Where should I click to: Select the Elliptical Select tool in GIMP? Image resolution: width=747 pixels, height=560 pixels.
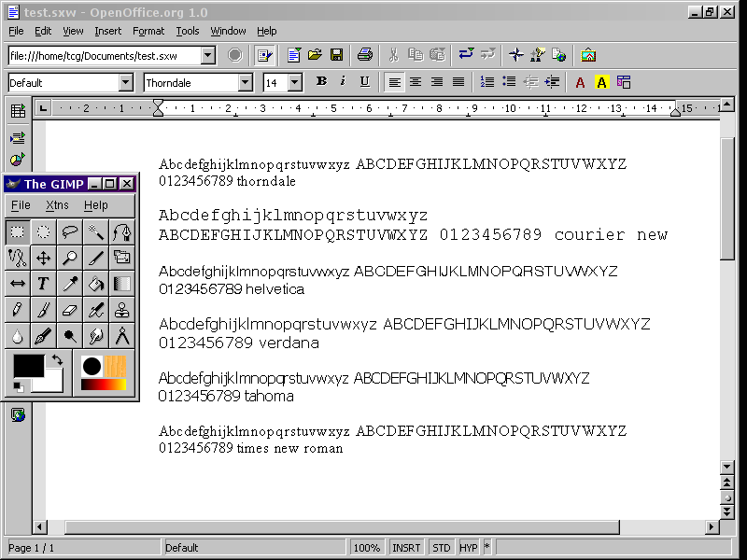43,231
